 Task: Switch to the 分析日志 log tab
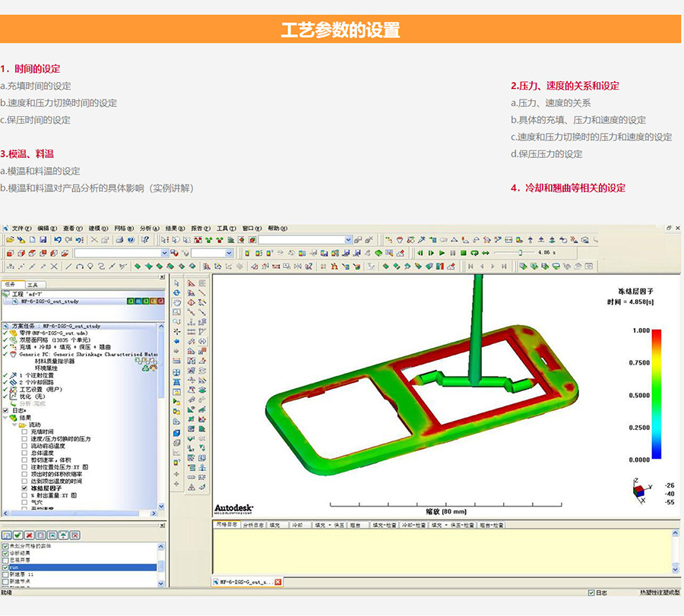(252, 525)
